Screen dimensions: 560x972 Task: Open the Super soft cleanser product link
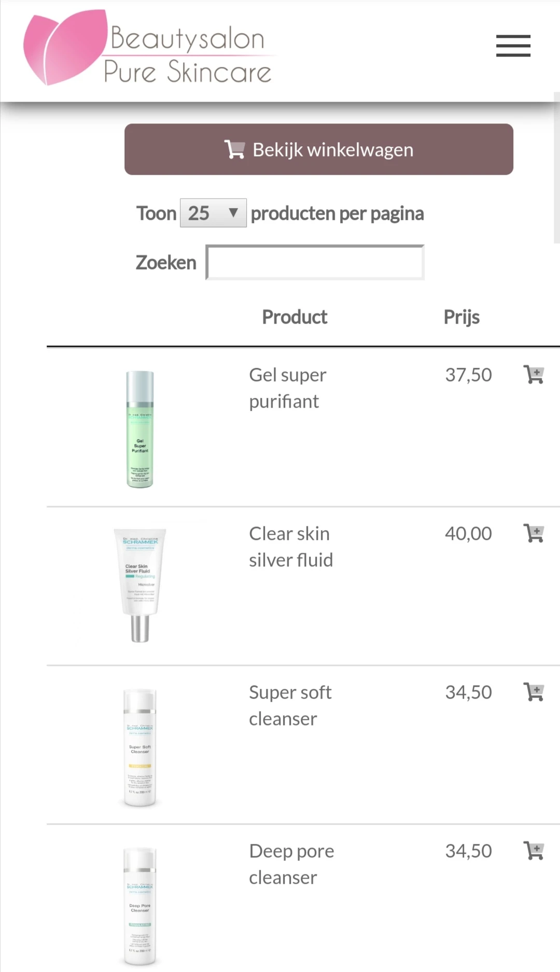coord(290,705)
